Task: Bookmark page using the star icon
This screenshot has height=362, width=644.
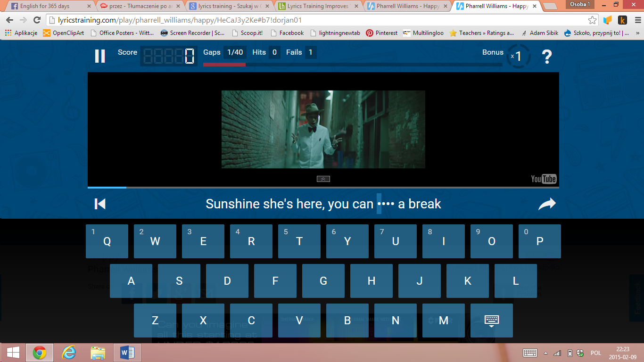Action: (592, 20)
